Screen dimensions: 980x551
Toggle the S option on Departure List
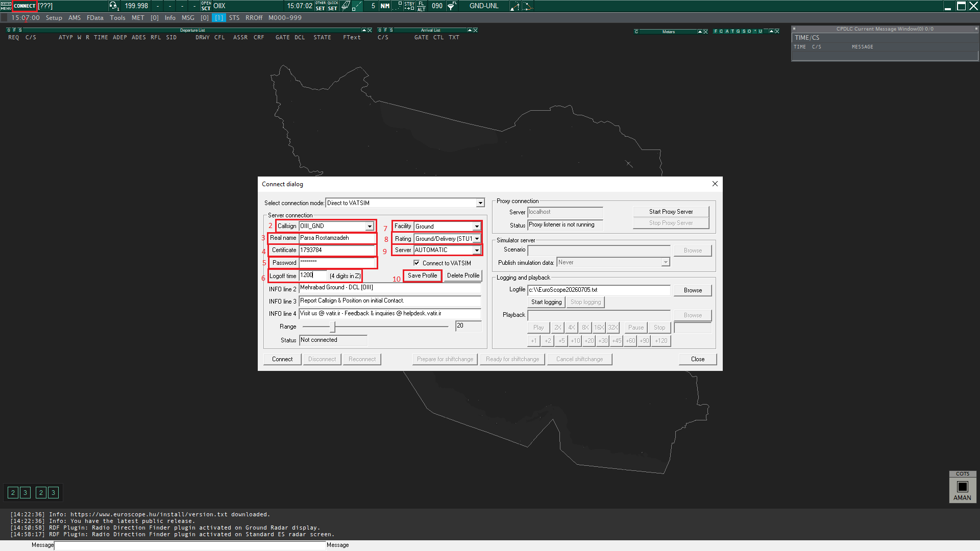click(x=20, y=30)
